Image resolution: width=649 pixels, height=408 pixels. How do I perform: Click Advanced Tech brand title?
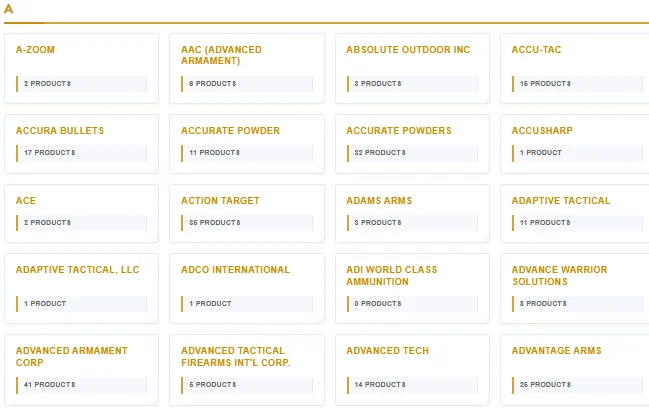[x=387, y=351]
